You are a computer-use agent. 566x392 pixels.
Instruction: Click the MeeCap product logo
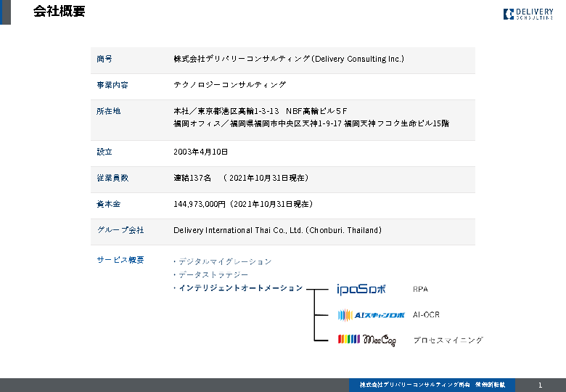[367, 340]
